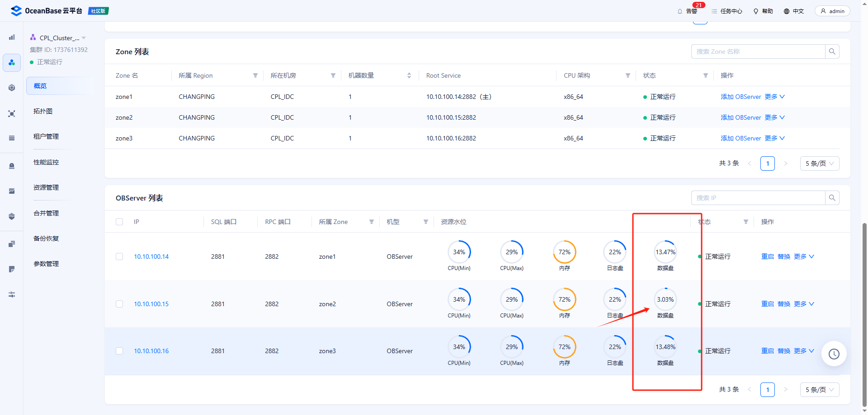Click the bar chart icon in left rail

(12, 37)
